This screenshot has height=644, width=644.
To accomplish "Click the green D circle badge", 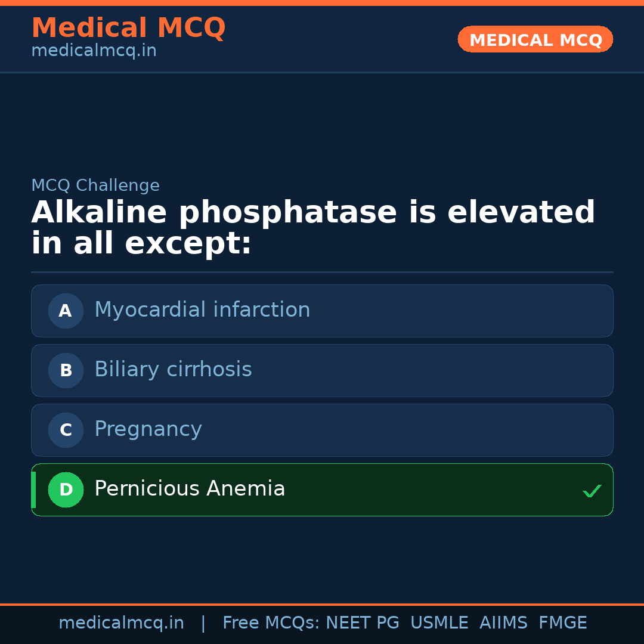I will click(66, 490).
